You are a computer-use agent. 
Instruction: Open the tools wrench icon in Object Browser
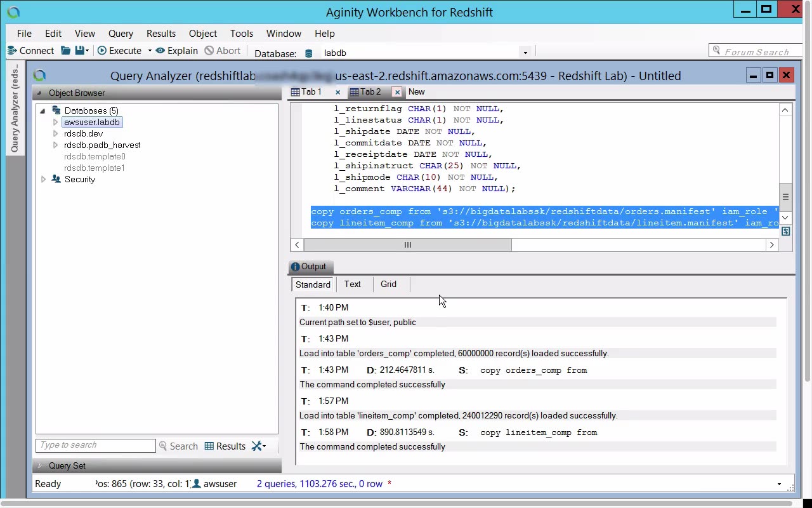[x=257, y=446]
